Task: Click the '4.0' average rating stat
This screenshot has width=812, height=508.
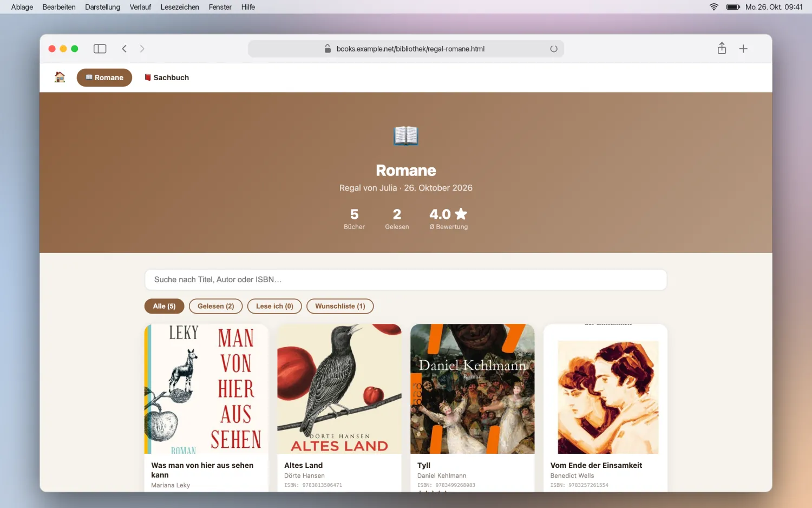Action: pos(448,219)
